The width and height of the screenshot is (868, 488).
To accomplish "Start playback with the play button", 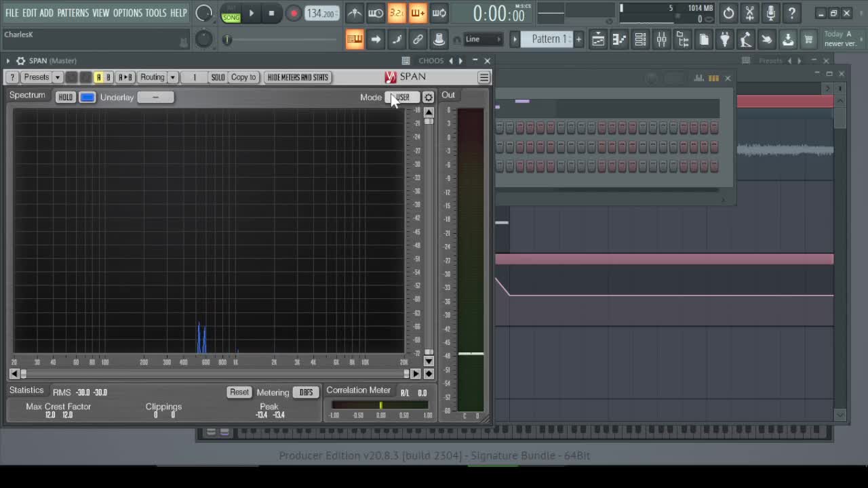I will pos(251,13).
